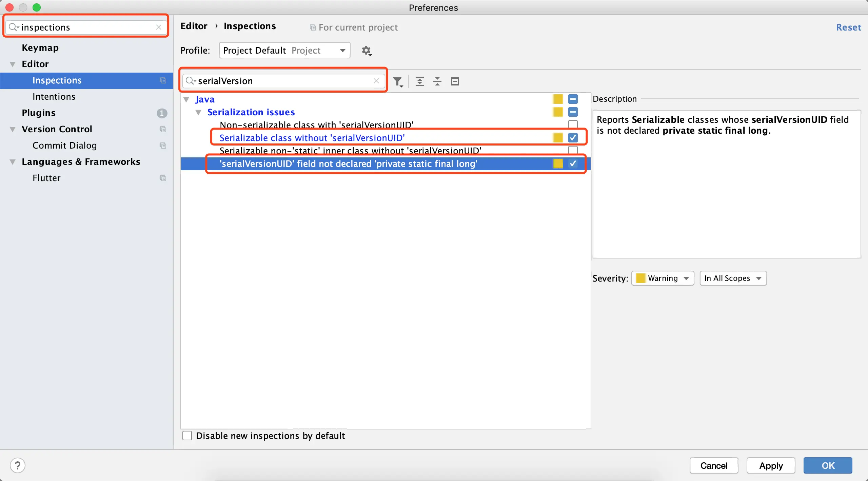868x481 pixels.
Task: Click the reset to empty square icon
Action: point(455,81)
